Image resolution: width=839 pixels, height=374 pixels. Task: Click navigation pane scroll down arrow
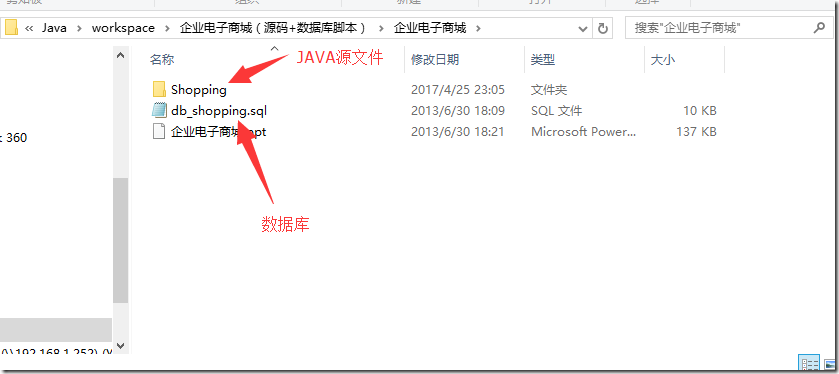click(x=120, y=346)
